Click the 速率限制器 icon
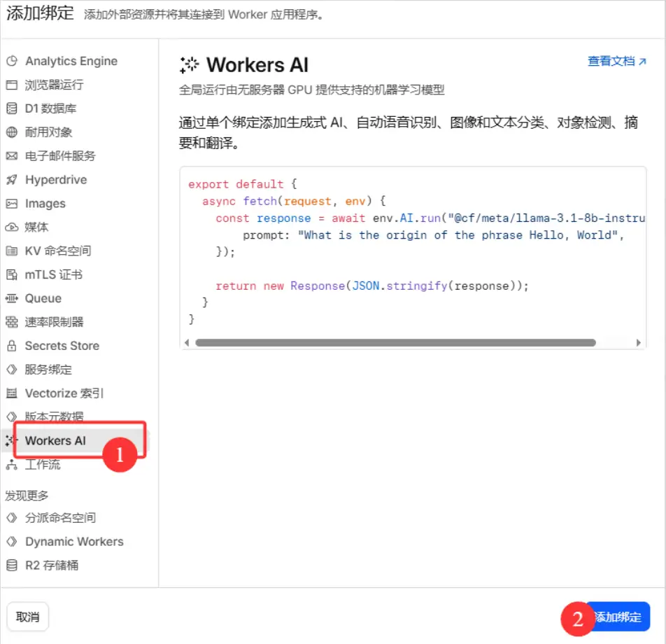Image resolution: width=666 pixels, height=644 pixels. point(12,322)
